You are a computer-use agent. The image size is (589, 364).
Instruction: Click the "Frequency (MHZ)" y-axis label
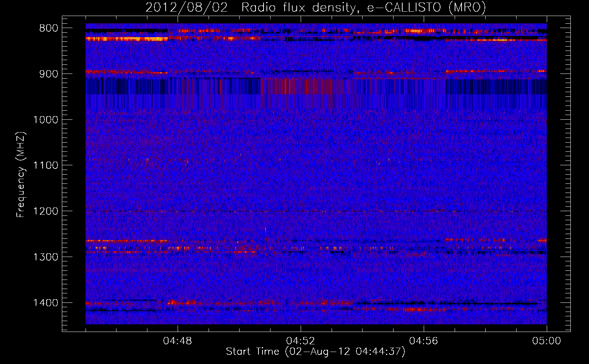pyautogui.click(x=21, y=175)
